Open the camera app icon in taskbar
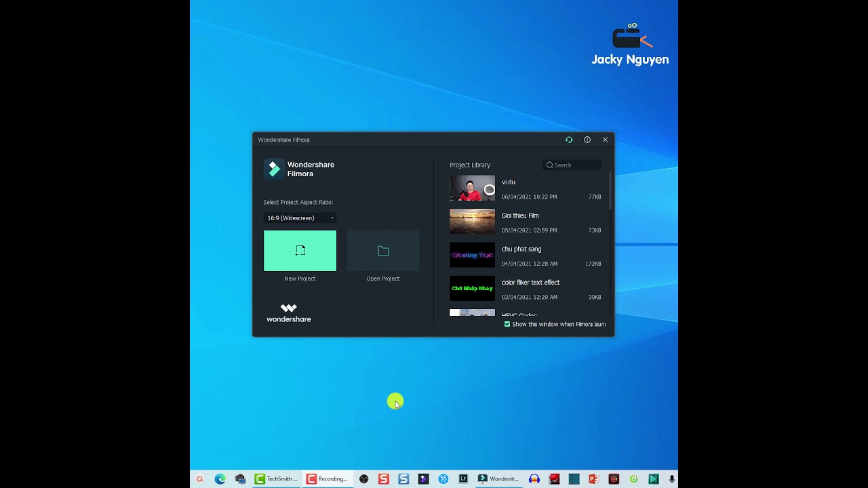Viewport: 868px width, 488px height. (240, 479)
